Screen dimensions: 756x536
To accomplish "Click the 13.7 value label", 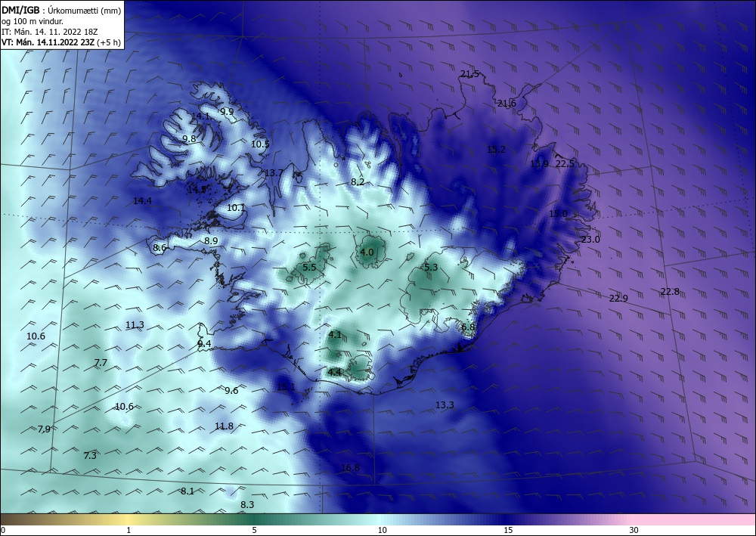I will pyautogui.click(x=274, y=172).
